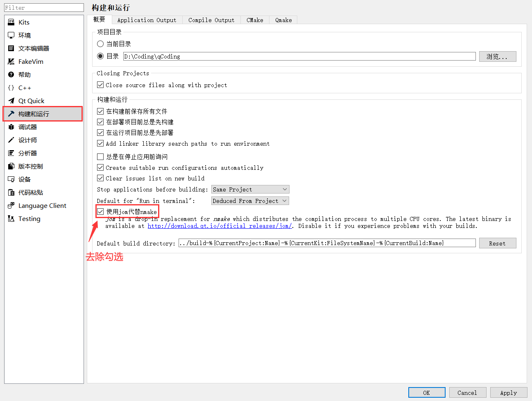Toggle Add linker library search paths checkbox
532x401 pixels.
pyautogui.click(x=100, y=143)
